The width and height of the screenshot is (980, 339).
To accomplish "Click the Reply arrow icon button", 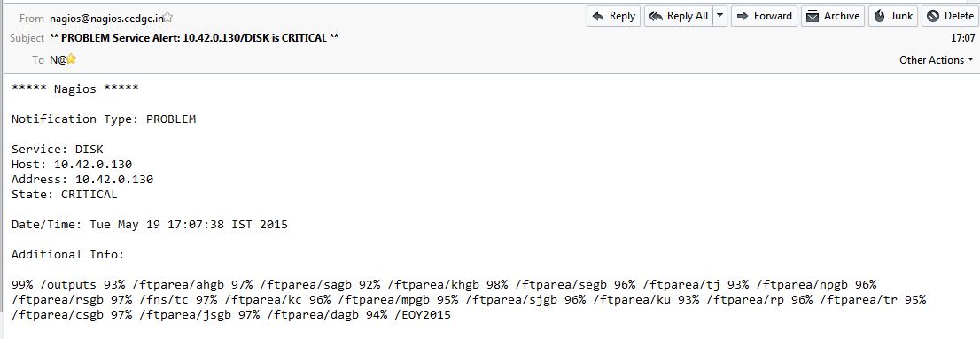I will (x=614, y=16).
